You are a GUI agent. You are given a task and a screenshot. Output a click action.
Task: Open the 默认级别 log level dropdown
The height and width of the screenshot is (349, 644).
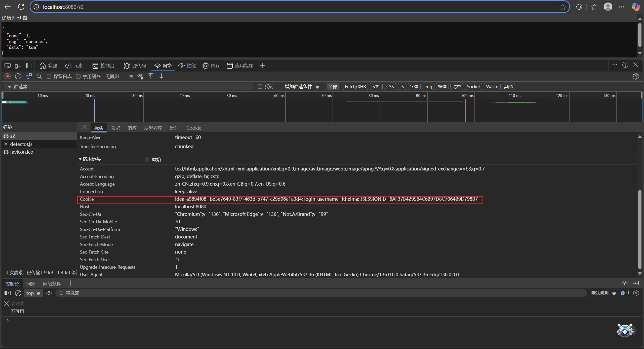603,293
